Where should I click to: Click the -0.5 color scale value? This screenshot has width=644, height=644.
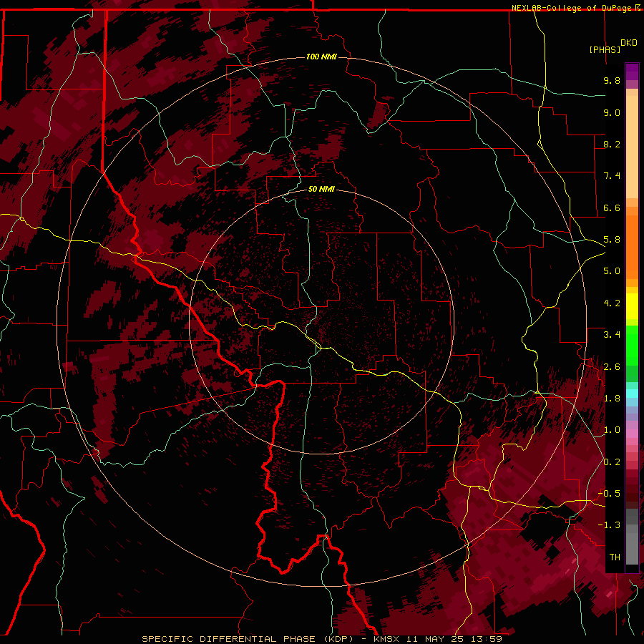pyautogui.click(x=609, y=494)
